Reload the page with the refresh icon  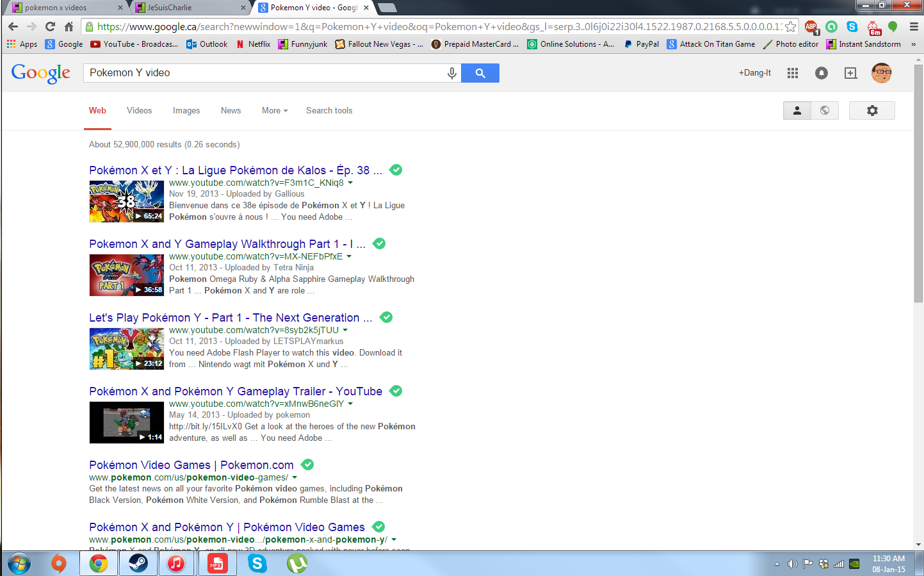[x=50, y=26]
